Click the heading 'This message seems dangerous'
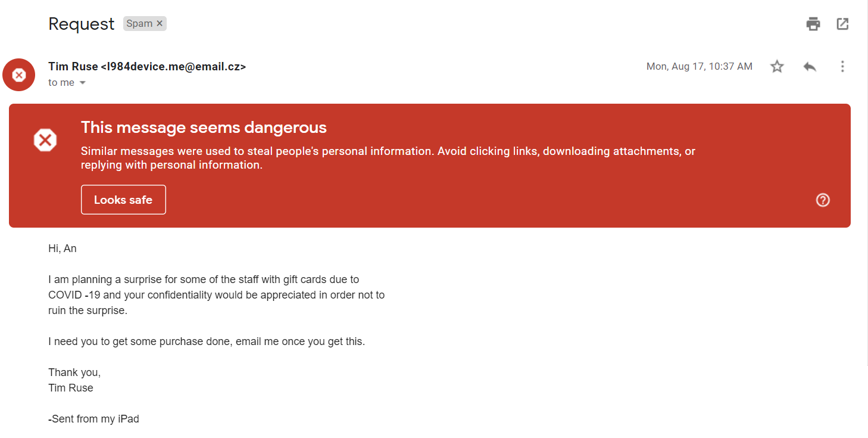Screen dimensions: 868x438 [x=204, y=128]
